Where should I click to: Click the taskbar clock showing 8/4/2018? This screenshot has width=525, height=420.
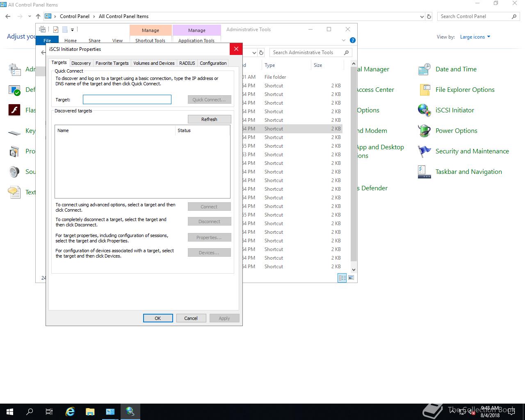[x=490, y=412]
